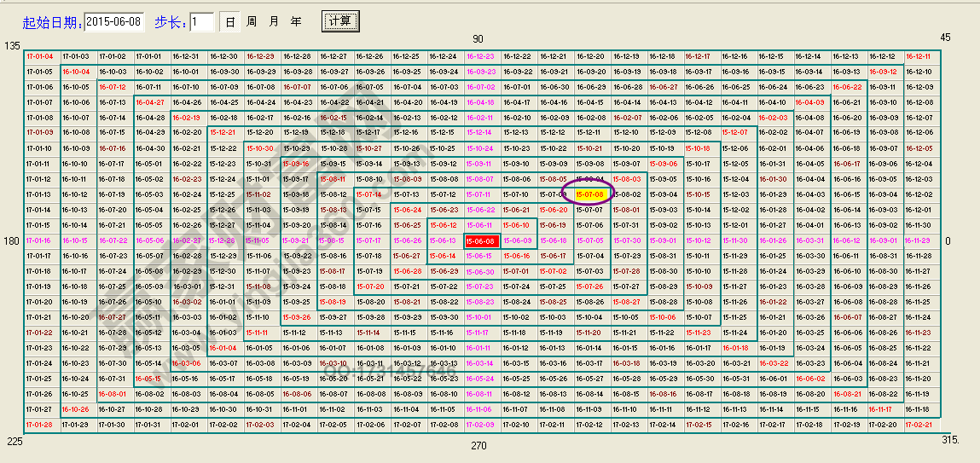The image size is (980, 463).
Task: Focus the 步长 step length input
Action: coord(202,21)
